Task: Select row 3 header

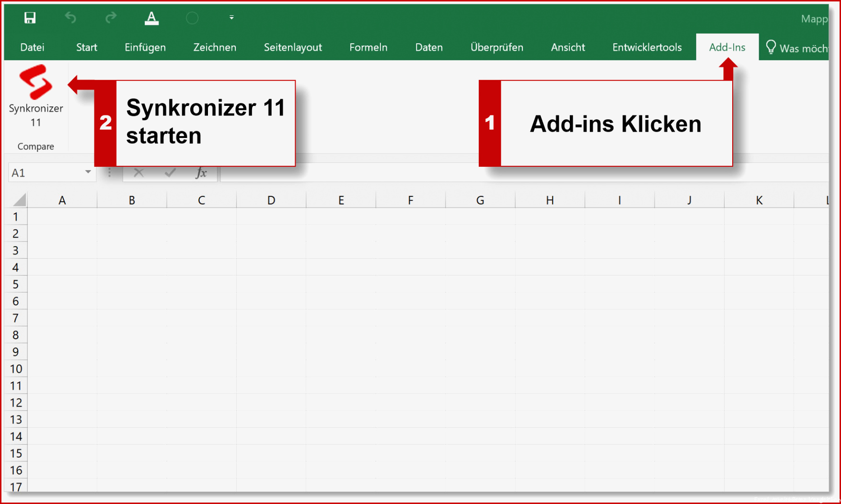Action: 16,250
